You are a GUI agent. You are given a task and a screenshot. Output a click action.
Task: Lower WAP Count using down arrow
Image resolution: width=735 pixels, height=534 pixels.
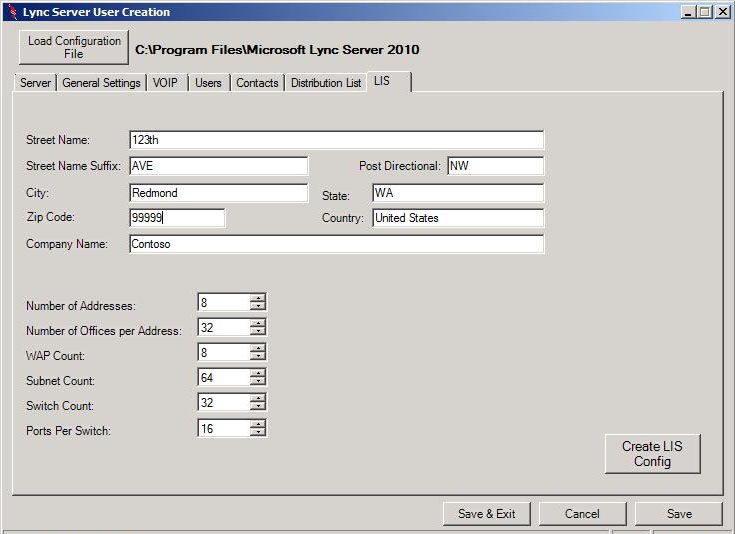tap(258, 356)
